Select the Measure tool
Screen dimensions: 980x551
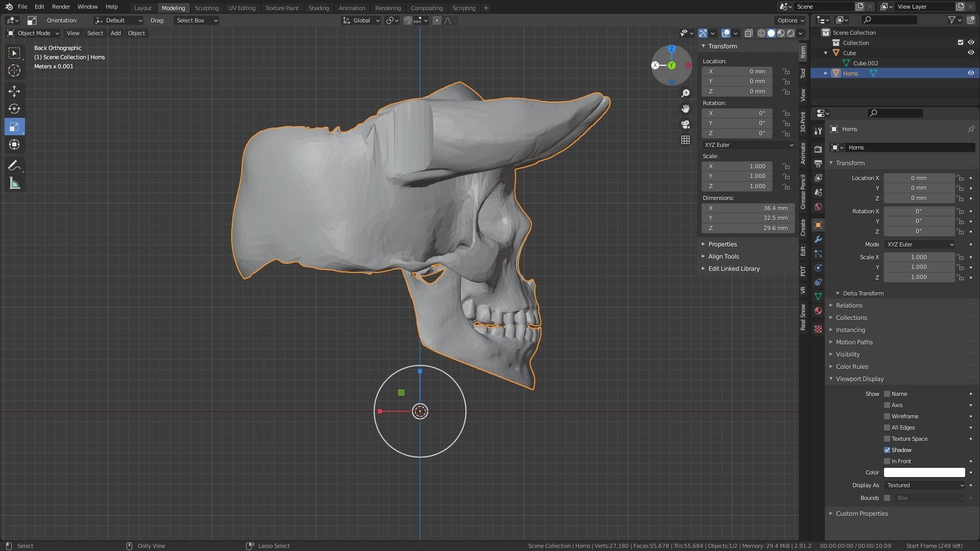pyautogui.click(x=14, y=184)
